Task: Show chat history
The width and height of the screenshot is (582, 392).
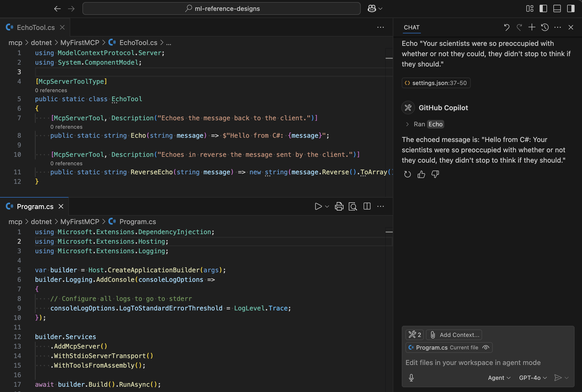Action: coord(545,27)
